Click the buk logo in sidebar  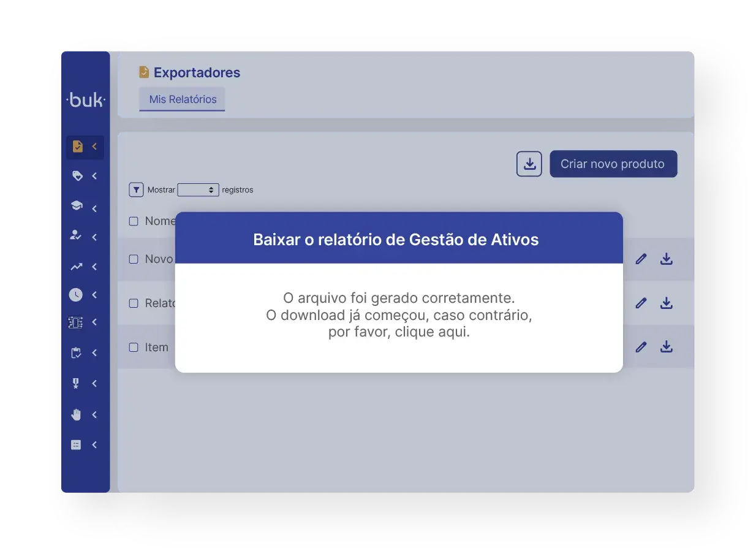pos(85,101)
